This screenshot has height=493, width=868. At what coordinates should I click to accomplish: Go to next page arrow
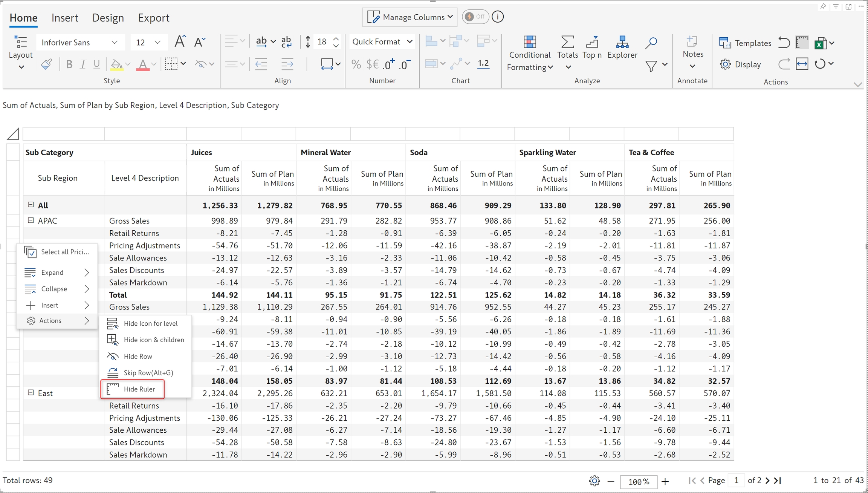coord(767,481)
